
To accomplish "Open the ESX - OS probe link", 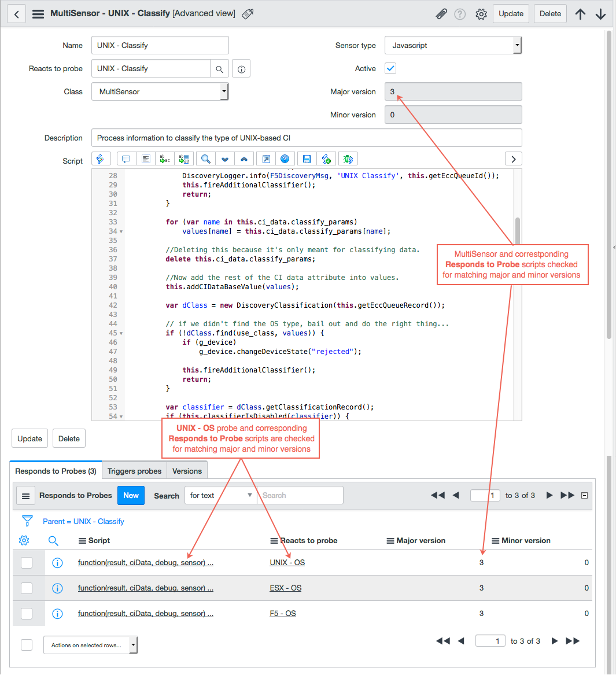I will tap(285, 588).
